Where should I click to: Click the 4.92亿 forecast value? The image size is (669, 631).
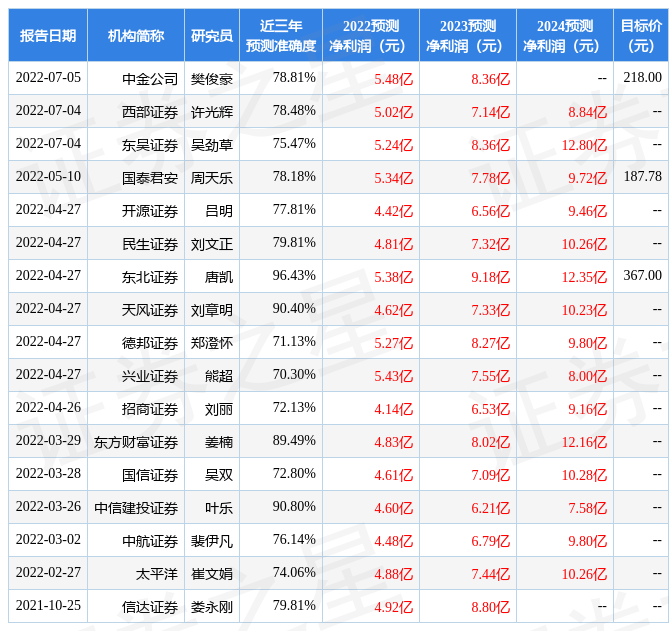point(393,607)
